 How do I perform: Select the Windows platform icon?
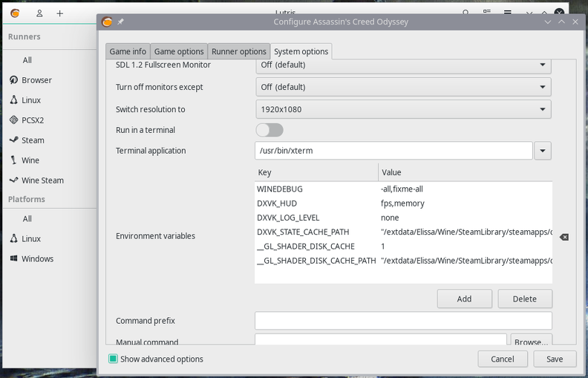(x=13, y=258)
